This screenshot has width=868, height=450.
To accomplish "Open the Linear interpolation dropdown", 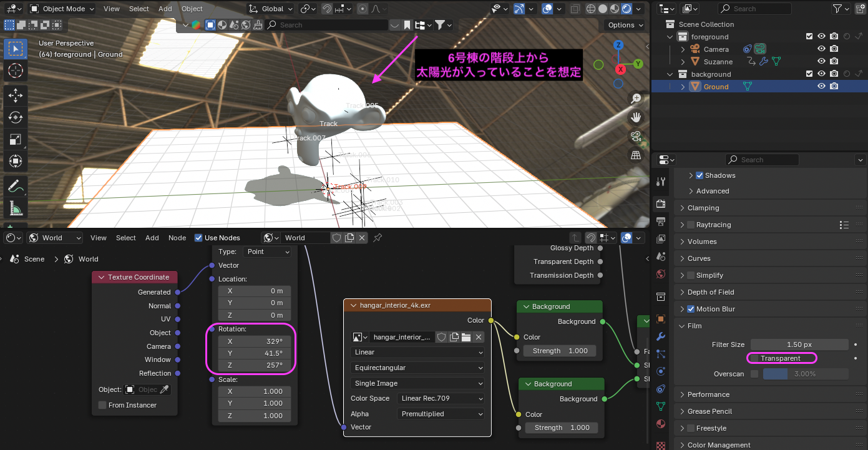I will pos(417,352).
